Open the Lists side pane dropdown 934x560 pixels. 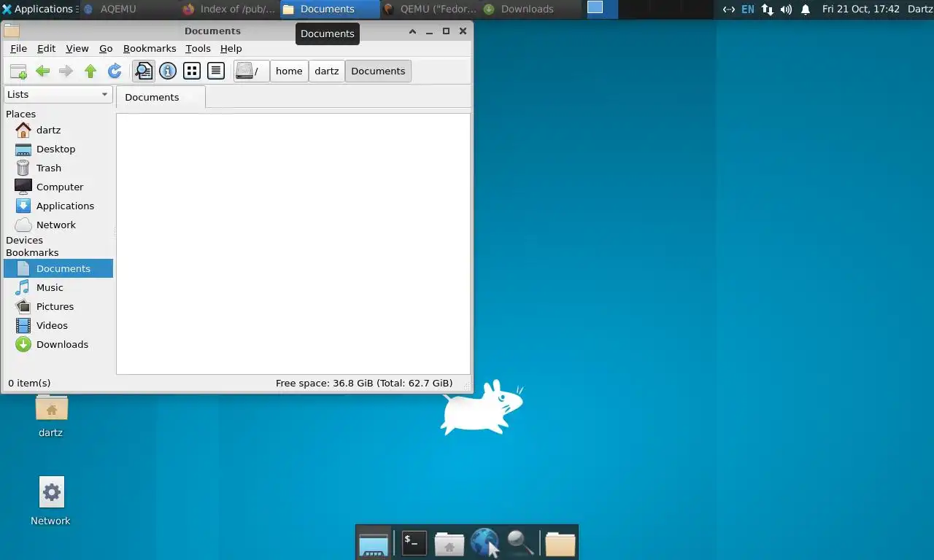pos(58,94)
